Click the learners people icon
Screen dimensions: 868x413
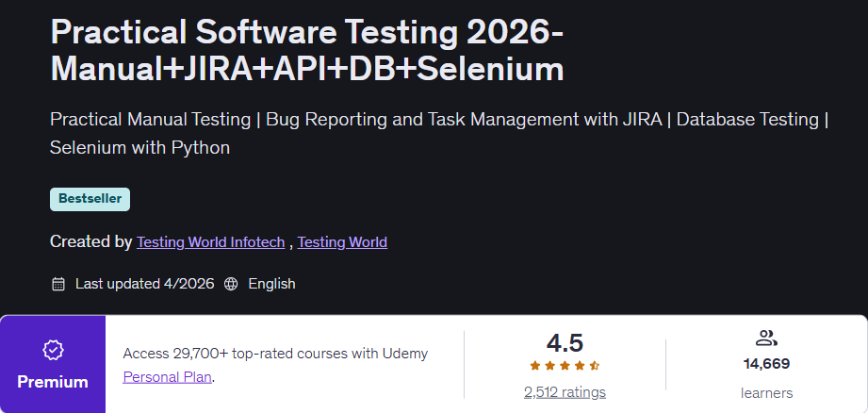coord(766,338)
